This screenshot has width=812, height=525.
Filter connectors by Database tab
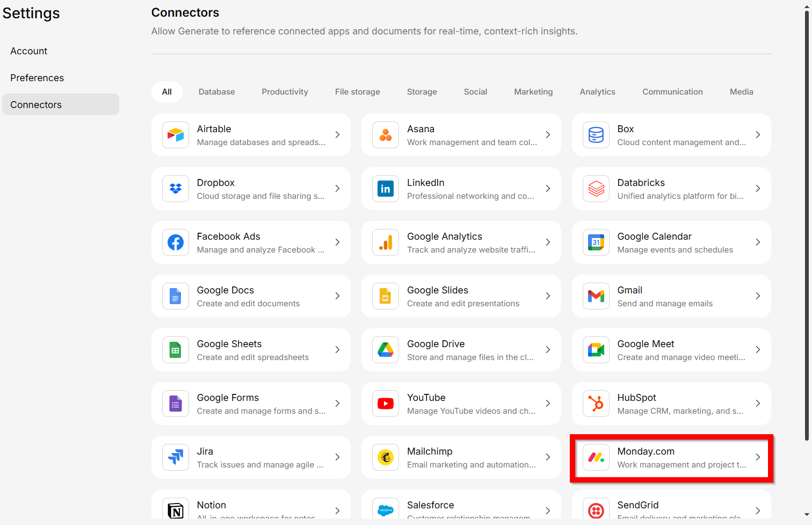click(x=216, y=92)
